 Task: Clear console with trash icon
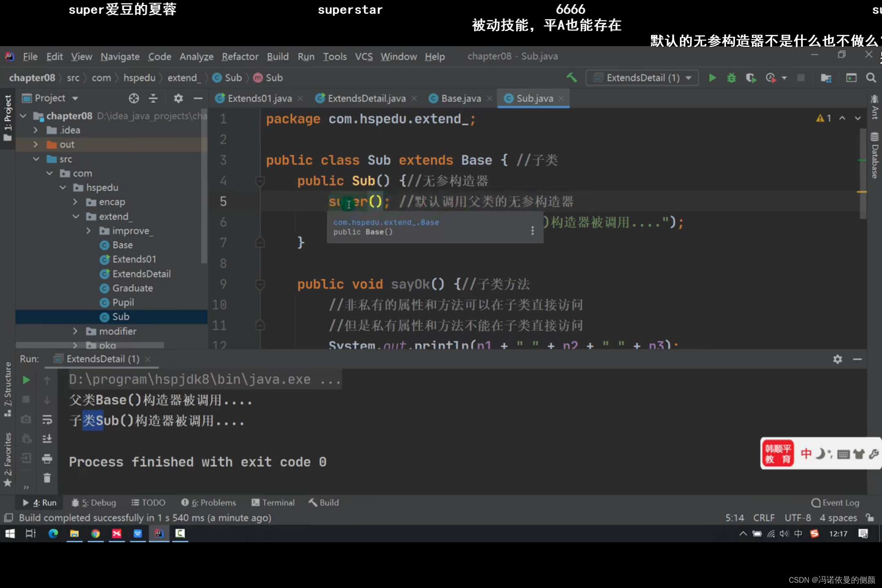coord(47,478)
